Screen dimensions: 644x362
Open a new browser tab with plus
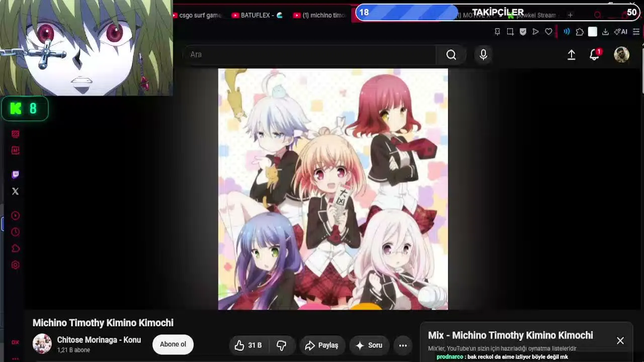[x=570, y=15]
